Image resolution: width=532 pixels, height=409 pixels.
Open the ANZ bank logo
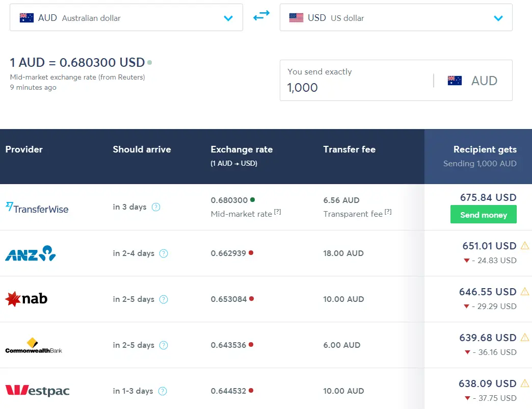(x=30, y=253)
